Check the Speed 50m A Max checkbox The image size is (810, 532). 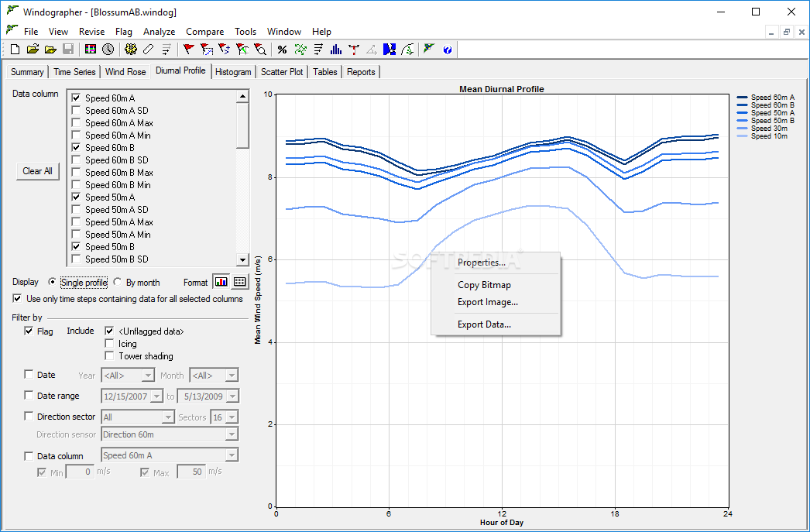pos(76,221)
